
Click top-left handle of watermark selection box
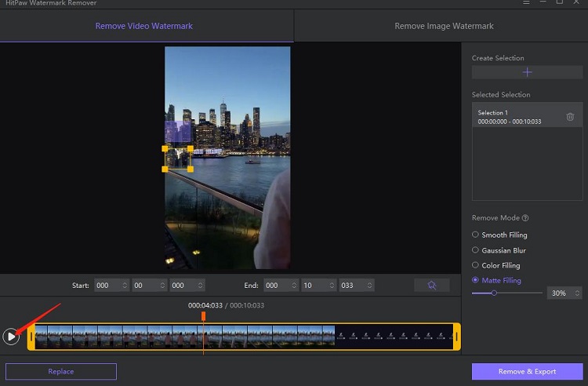pos(165,148)
